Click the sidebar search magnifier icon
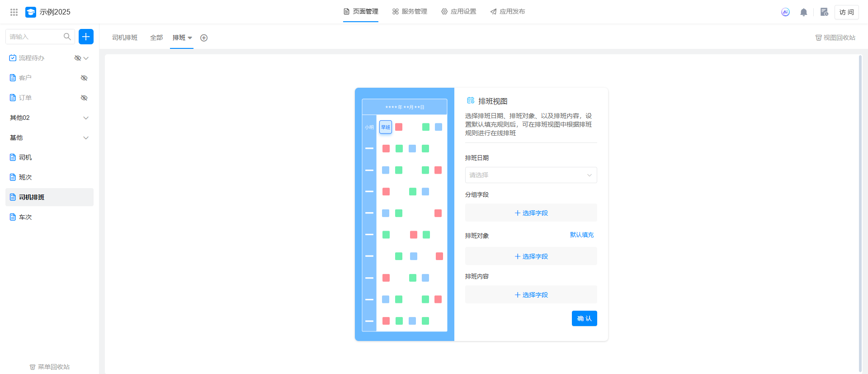The width and height of the screenshot is (868, 374). (x=67, y=37)
